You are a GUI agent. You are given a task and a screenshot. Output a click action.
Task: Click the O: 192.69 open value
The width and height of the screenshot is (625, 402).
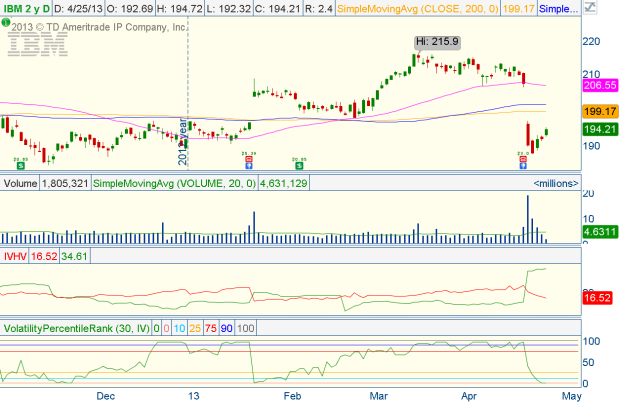point(130,8)
